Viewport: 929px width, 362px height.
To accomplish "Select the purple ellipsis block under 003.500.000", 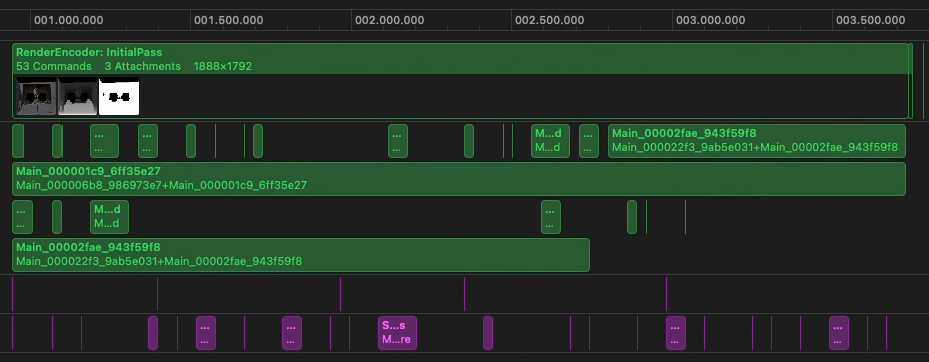I will (839, 333).
